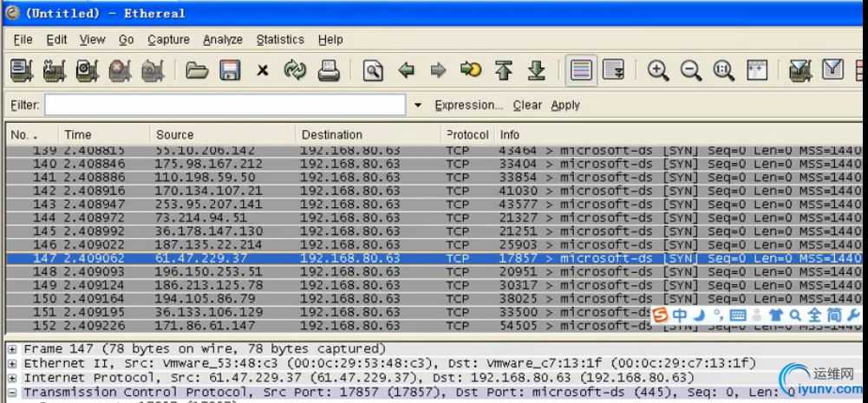Click the Filter: button
The height and width of the screenshot is (403, 868).
click(25, 105)
